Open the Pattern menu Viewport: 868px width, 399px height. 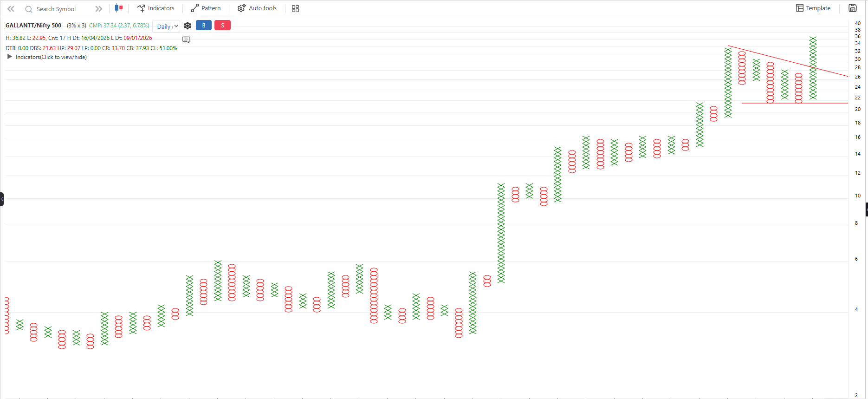pyautogui.click(x=206, y=8)
